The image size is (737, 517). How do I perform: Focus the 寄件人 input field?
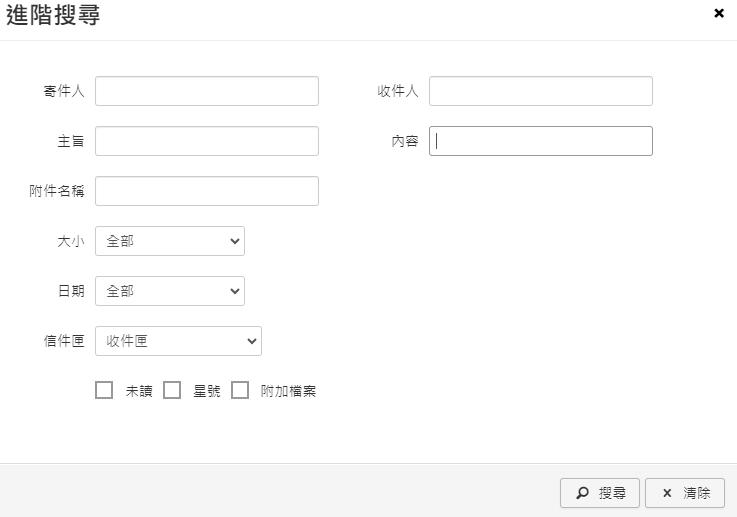(x=207, y=91)
